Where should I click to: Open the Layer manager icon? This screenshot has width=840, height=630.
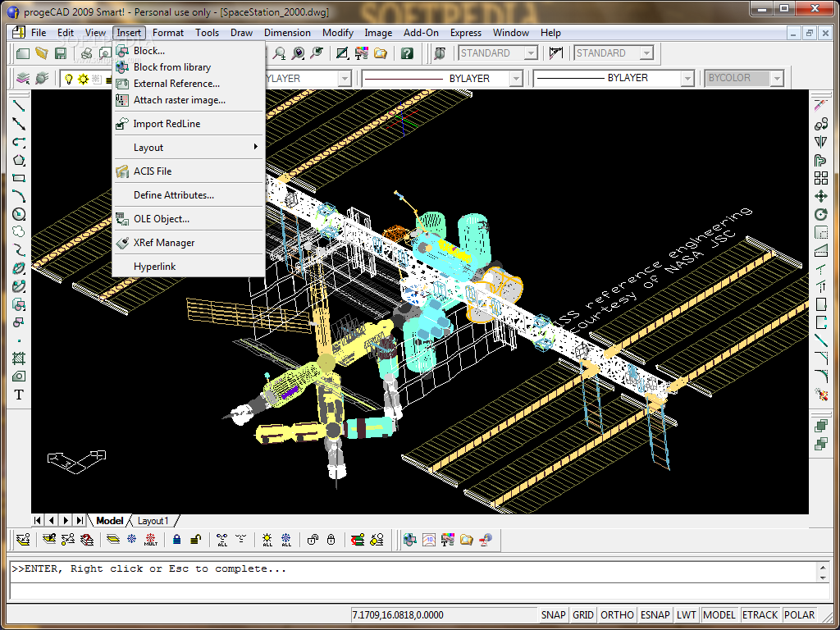pyautogui.click(x=22, y=78)
